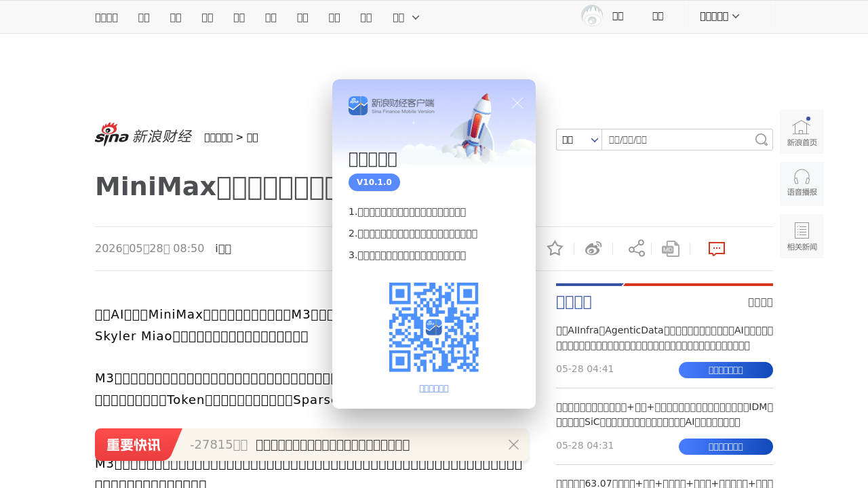
Task: Open 相关新闻 list icon
Action: click(x=802, y=236)
